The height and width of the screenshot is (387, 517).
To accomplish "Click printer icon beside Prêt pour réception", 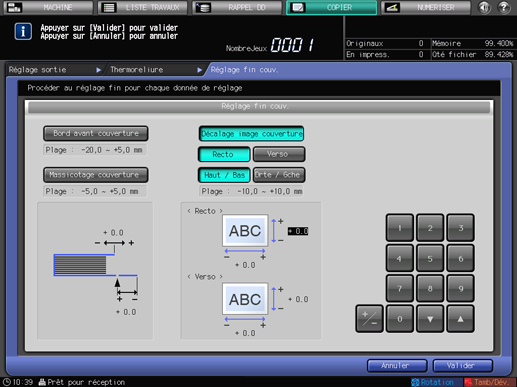I will (42, 382).
